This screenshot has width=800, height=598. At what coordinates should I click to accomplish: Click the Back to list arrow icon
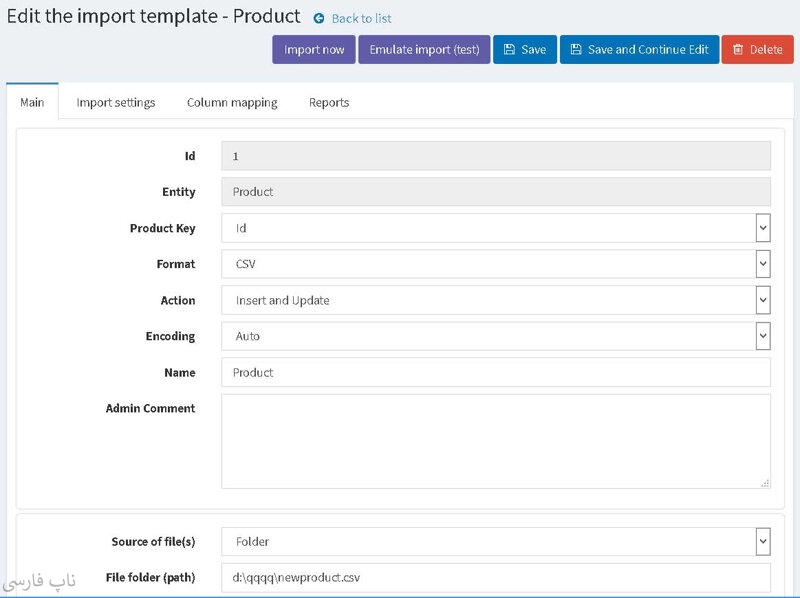(319, 18)
